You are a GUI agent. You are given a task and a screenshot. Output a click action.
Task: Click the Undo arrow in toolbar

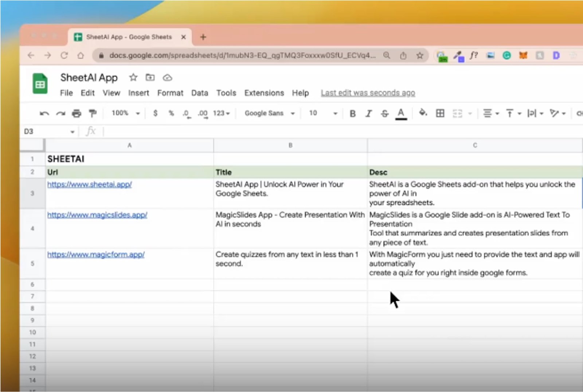[44, 114]
